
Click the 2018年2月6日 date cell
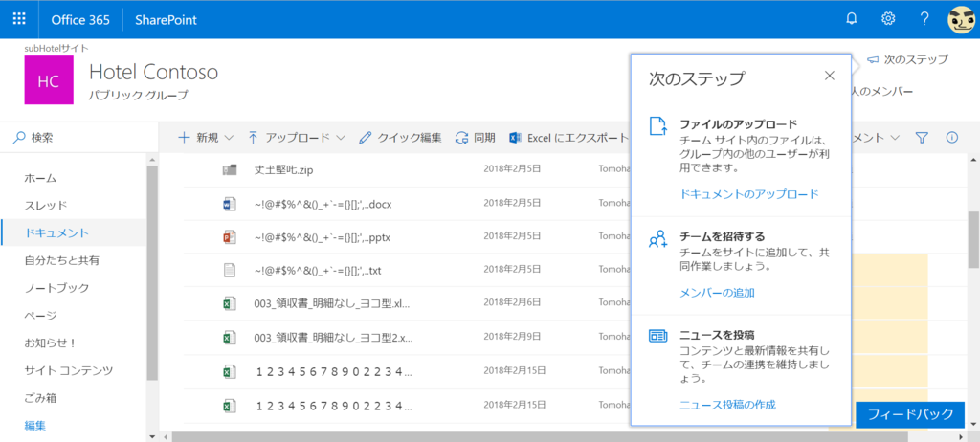click(x=512, y=304)
